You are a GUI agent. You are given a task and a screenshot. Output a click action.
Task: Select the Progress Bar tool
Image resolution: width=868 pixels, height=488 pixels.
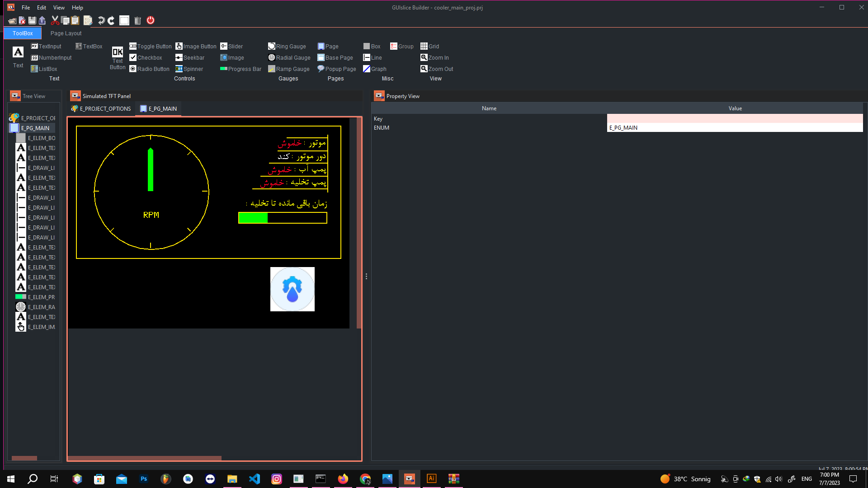(x=240, y=69)
